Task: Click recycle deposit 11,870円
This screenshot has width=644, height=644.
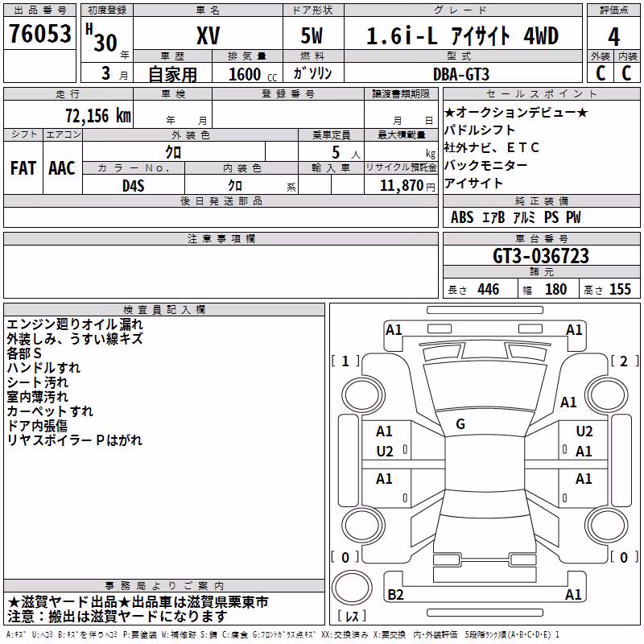Action: click(407, 186)
